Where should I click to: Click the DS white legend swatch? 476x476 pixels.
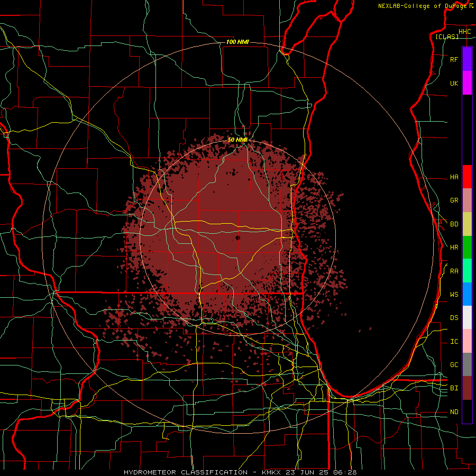467,317
